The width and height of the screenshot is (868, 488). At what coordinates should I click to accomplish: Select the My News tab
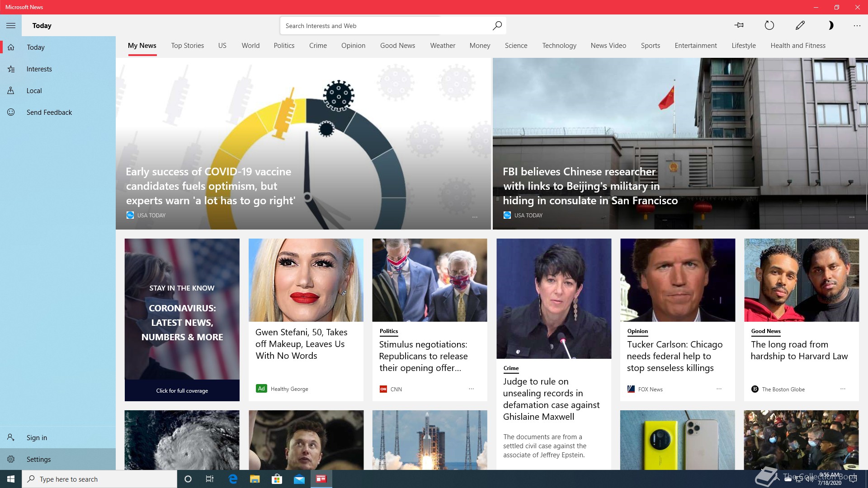[x=142, y=46]
